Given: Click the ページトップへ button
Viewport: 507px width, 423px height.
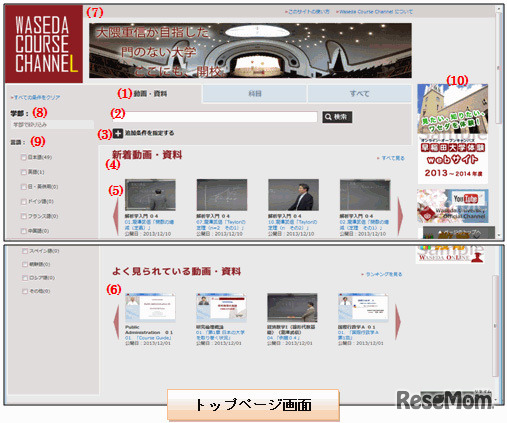Looking at the screenshot, I should point(459,232).
